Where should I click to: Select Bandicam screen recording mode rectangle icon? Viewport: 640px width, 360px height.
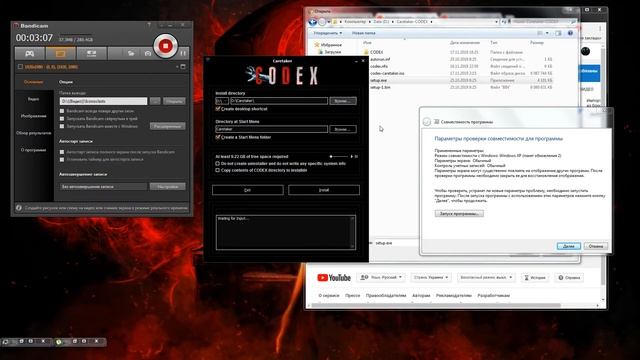pyautogui.click(x=60, y=53)
